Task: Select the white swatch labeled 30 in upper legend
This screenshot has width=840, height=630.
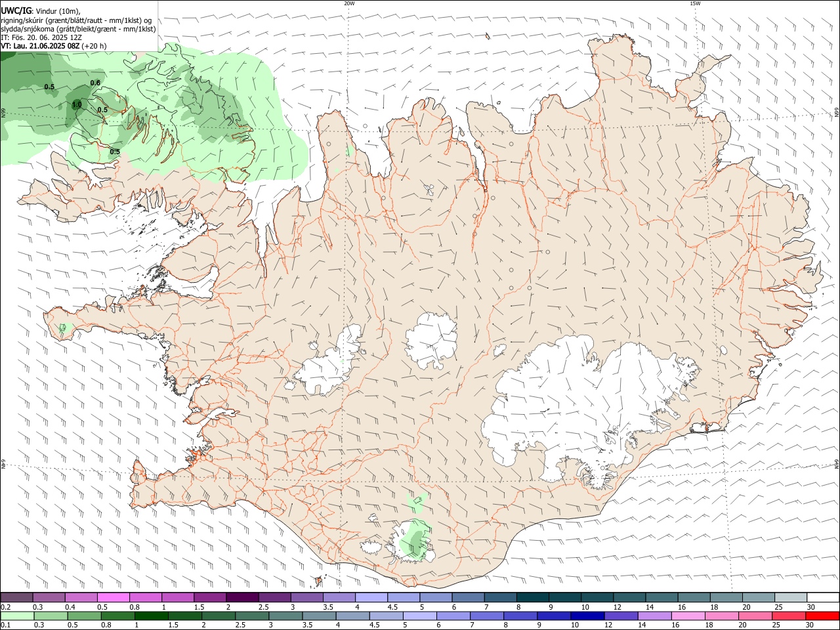Action: coord(822,597)
